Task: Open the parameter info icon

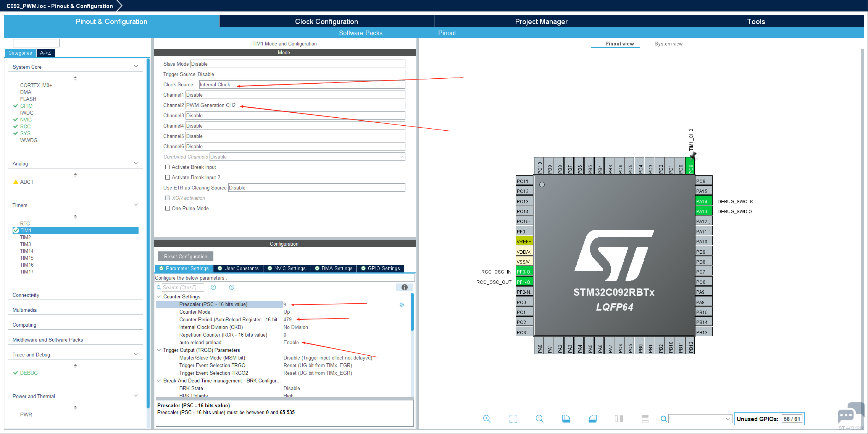Action: [x=405, y=287]
